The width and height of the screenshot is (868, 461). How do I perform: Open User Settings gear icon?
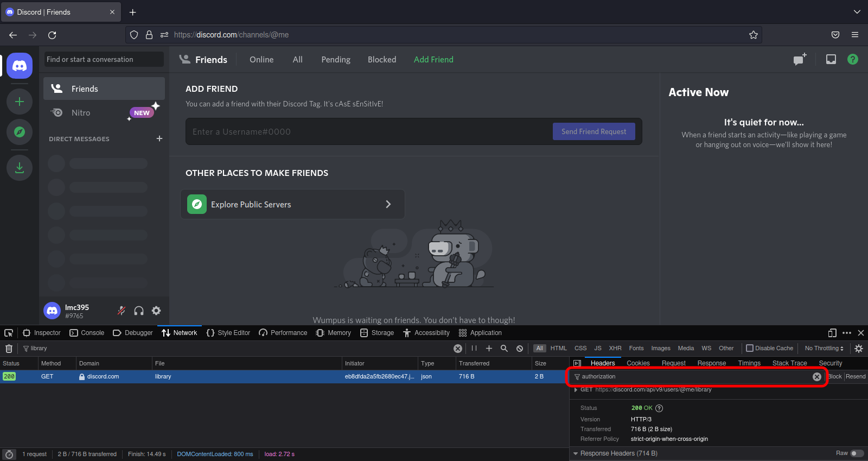tap(156, 311)
